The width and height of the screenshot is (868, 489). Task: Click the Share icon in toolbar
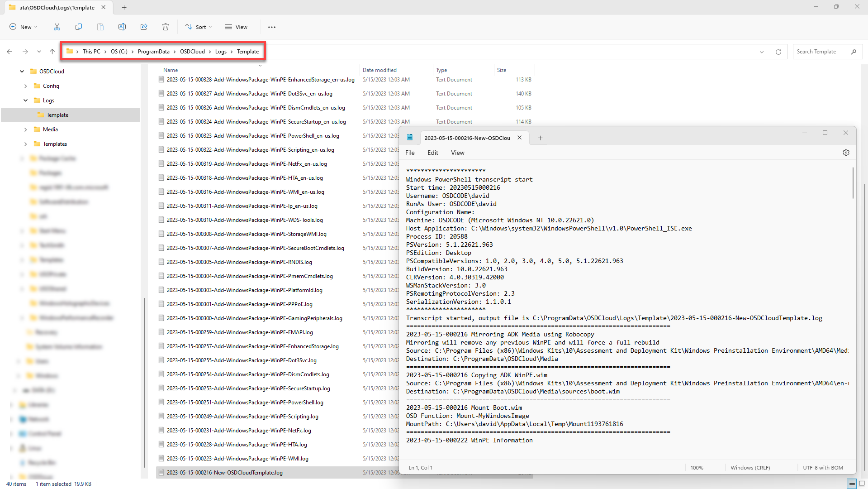point(144,27)
